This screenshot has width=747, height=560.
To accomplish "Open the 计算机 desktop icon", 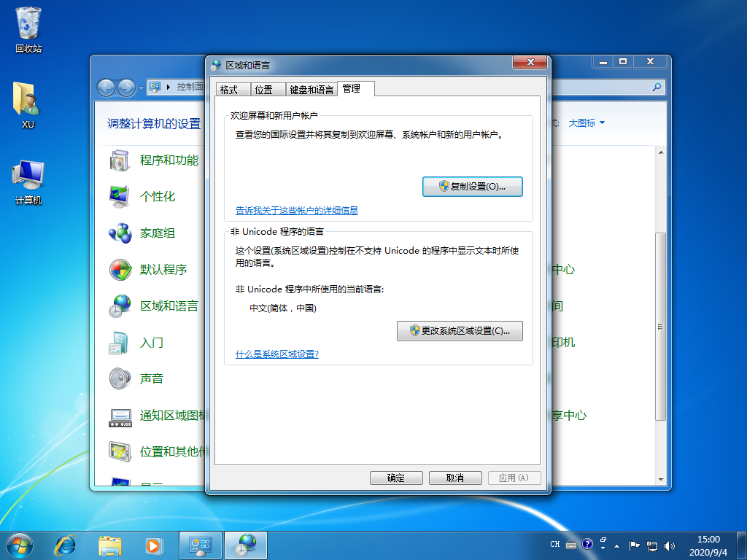I will coord(28,182).
